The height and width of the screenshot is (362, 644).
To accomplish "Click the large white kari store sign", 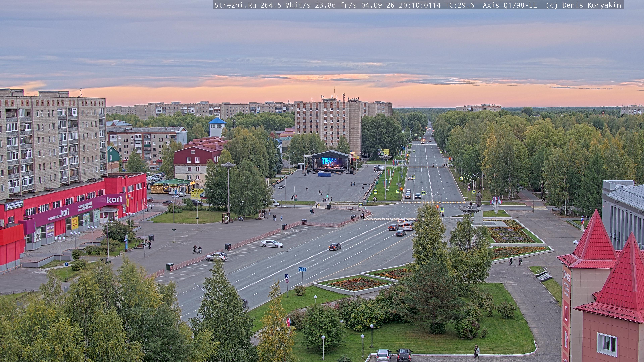I will (x=114, y=199).
